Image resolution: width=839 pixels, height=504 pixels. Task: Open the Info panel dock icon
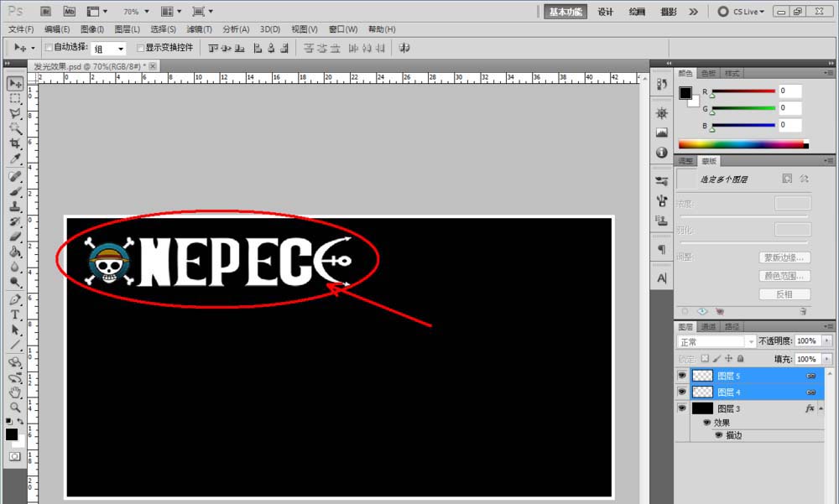662,153
